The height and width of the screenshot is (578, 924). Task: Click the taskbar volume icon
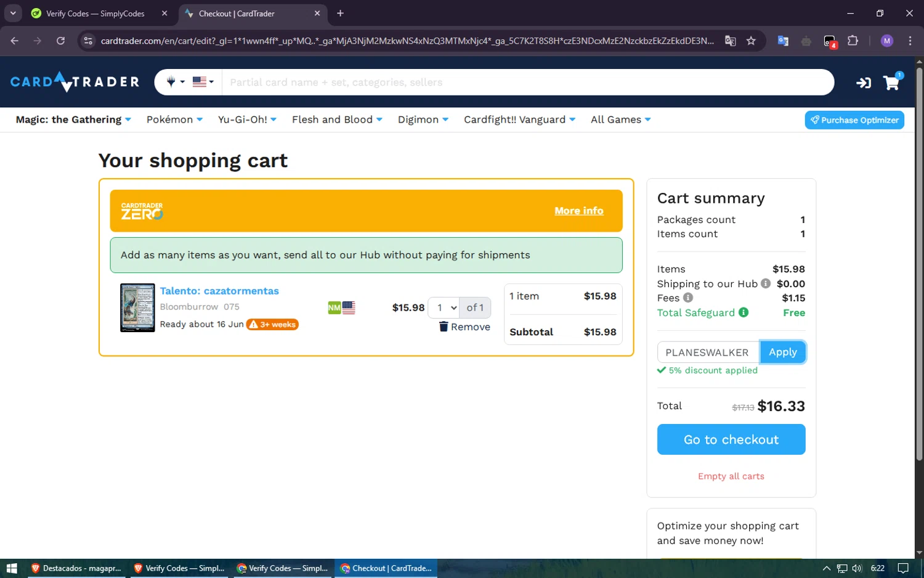point(857,568)
